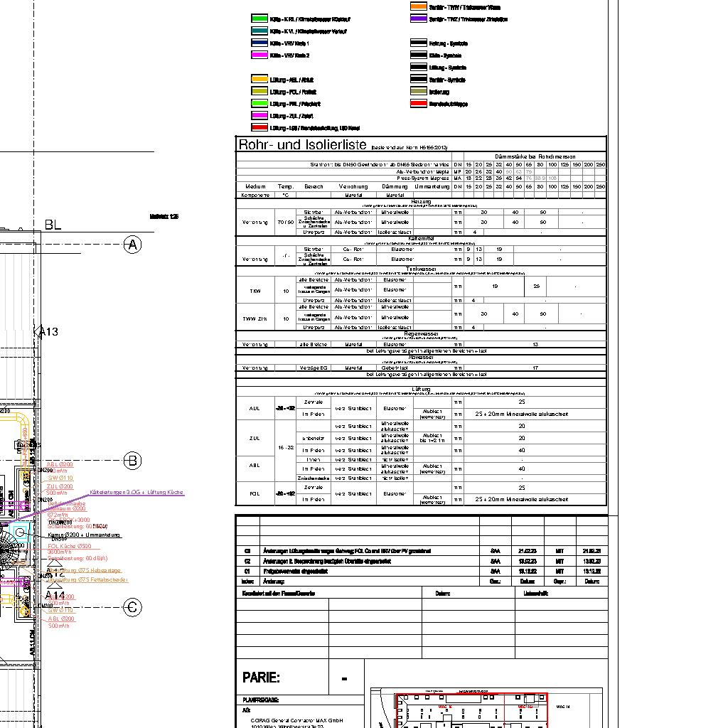Click the A13 section marker triangle
The width and height of the screenshot is (728, 728).
pos(39,331)
